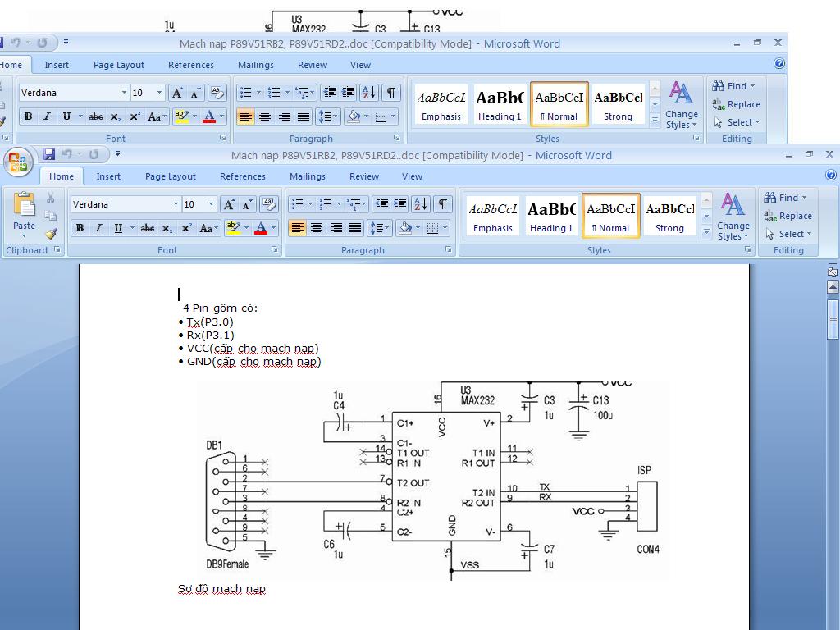Click Cut scissors icon in Clipboard group

[x=50, y=199]
